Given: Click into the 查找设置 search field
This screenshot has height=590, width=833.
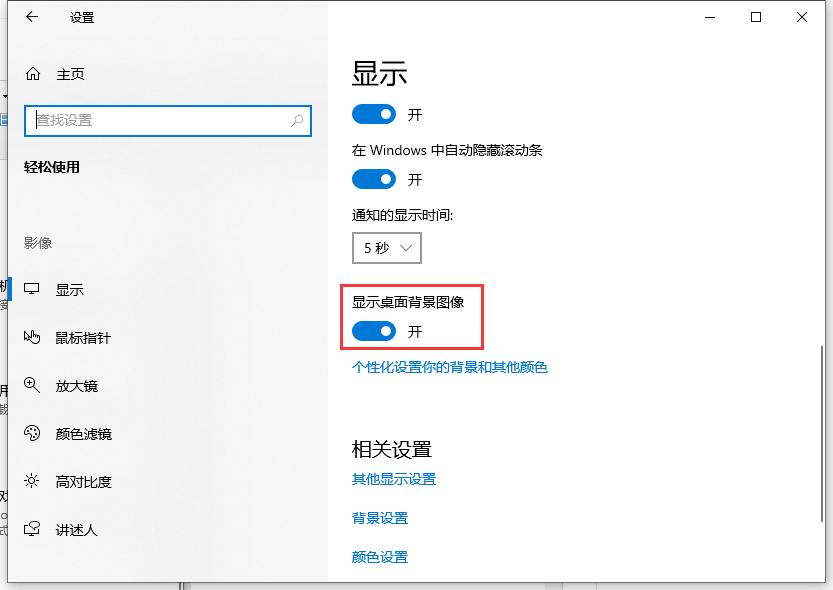Looking at the screenshot, I should 168,121.
